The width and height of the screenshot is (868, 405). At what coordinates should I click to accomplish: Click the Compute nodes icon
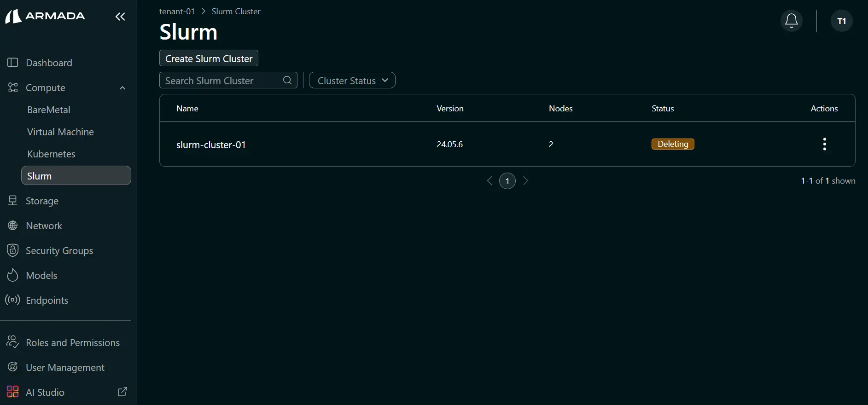coord(13,87)
